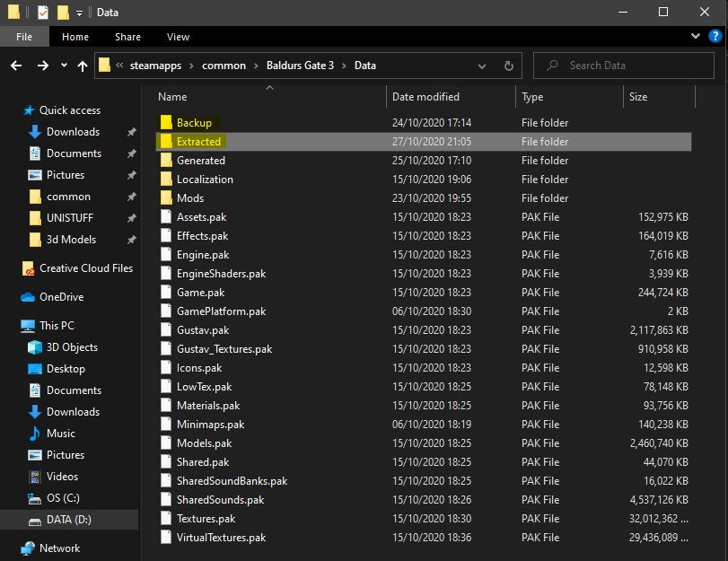
Task: Expand chevron after Baldurs Gate 3 breadcrumb
Action: pos(344,66)
